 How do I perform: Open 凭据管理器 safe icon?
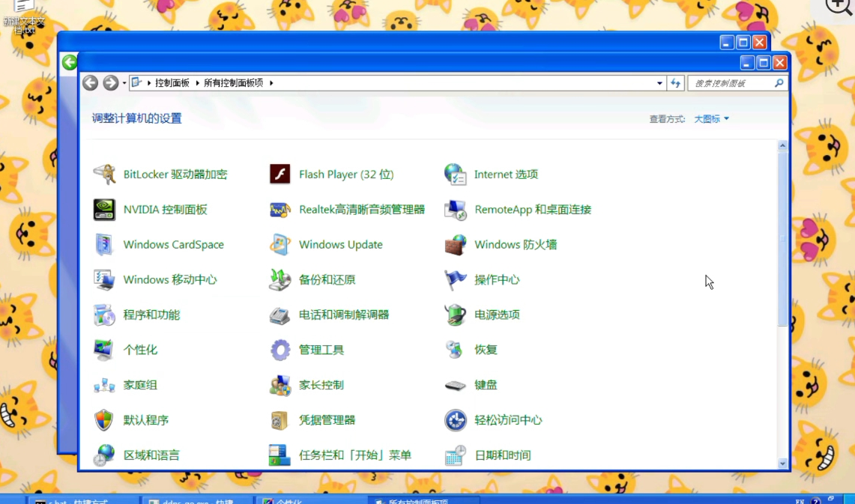280,420
